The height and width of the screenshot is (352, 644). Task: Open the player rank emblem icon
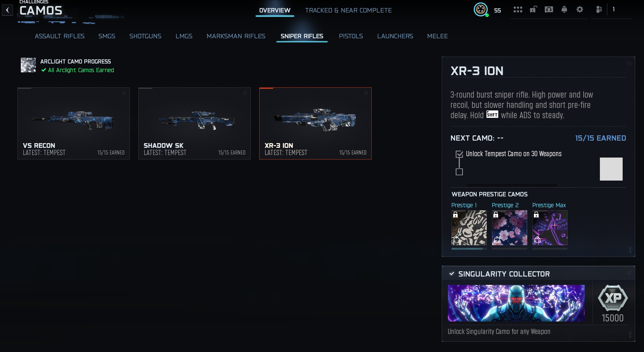coord(481,10)
